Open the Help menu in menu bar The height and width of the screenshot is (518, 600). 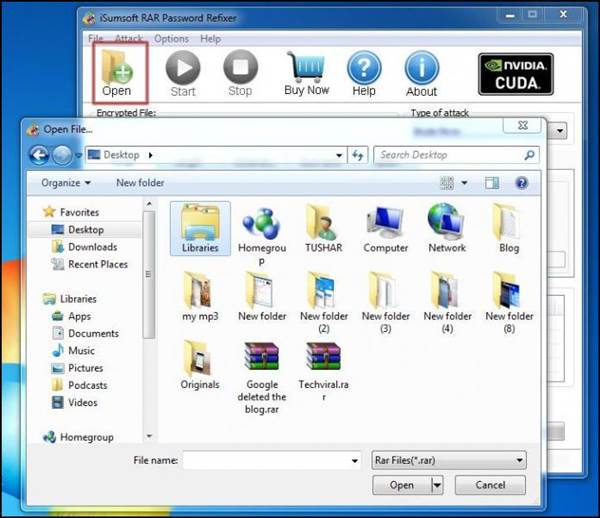[210, 39]
